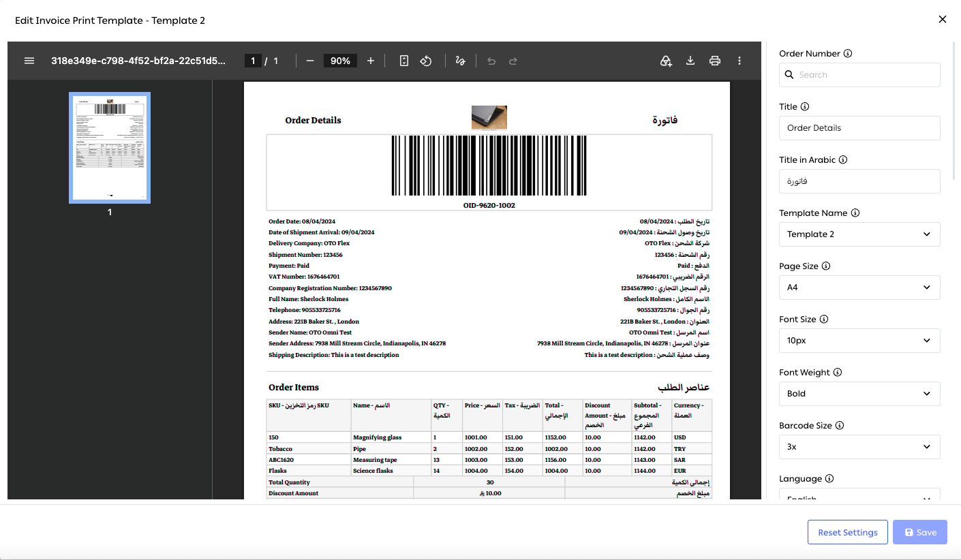Show info tooltip for Font Size
Image resolution: width=961 pixels, height=560 pixels.
(824, 319)
